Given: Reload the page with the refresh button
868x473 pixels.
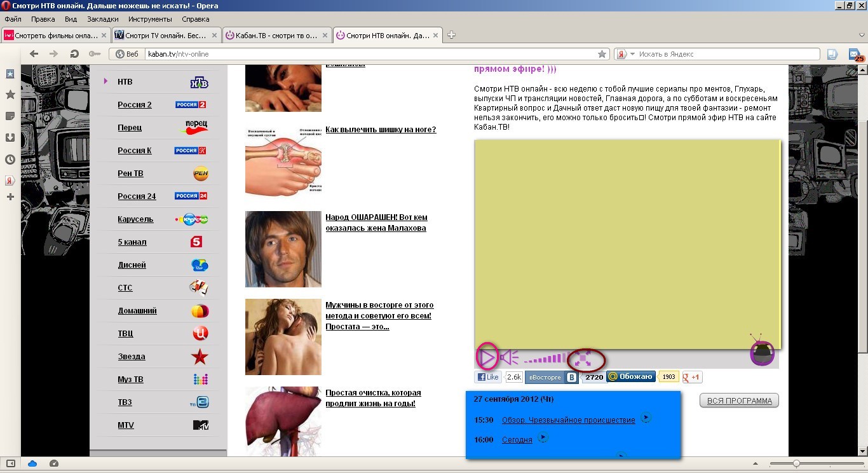Looking at the screenshot, I should 74,54.
